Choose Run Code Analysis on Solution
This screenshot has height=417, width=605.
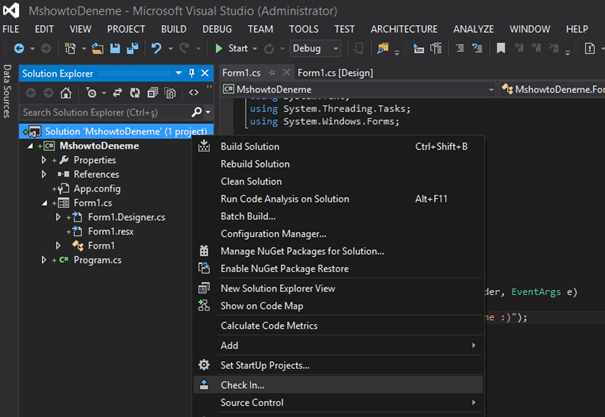pos(338,199)
